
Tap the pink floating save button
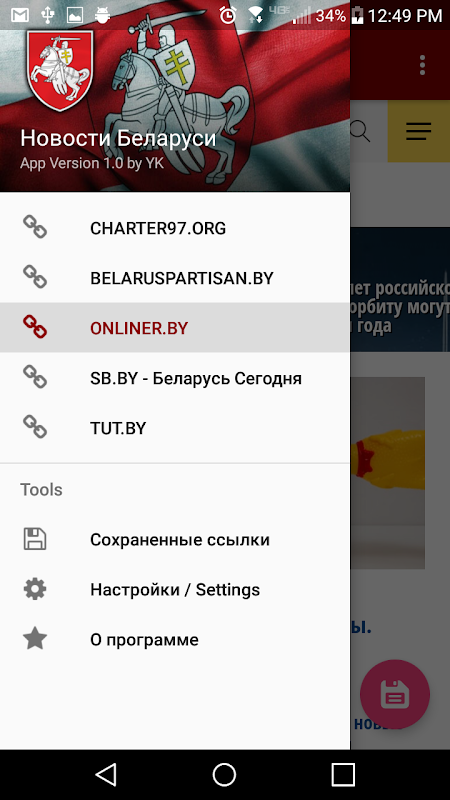[395, 694]
